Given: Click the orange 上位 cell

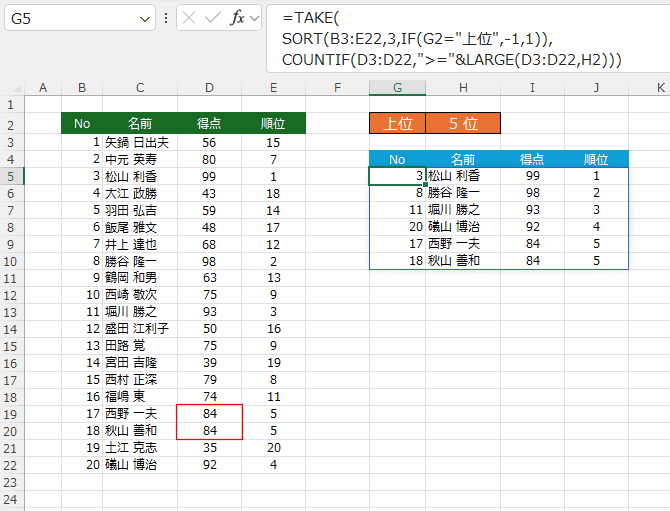Looking at the screenshot, I should pos(397,124).
